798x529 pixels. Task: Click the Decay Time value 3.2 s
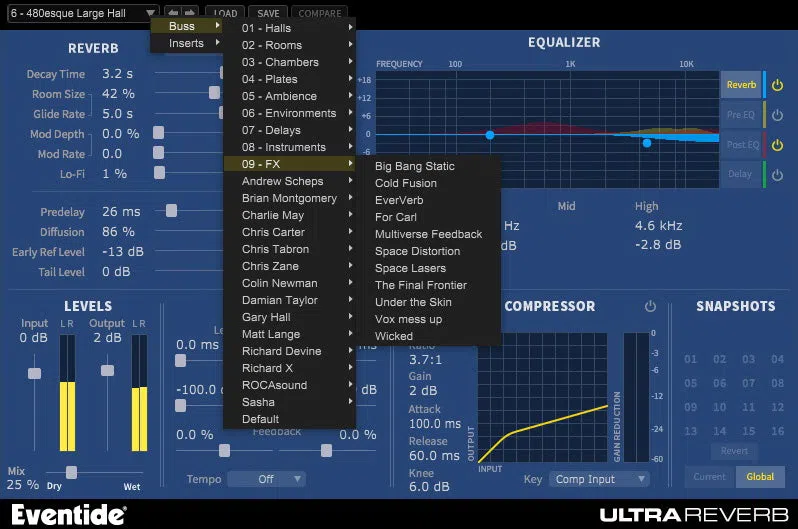pos(118,74)
